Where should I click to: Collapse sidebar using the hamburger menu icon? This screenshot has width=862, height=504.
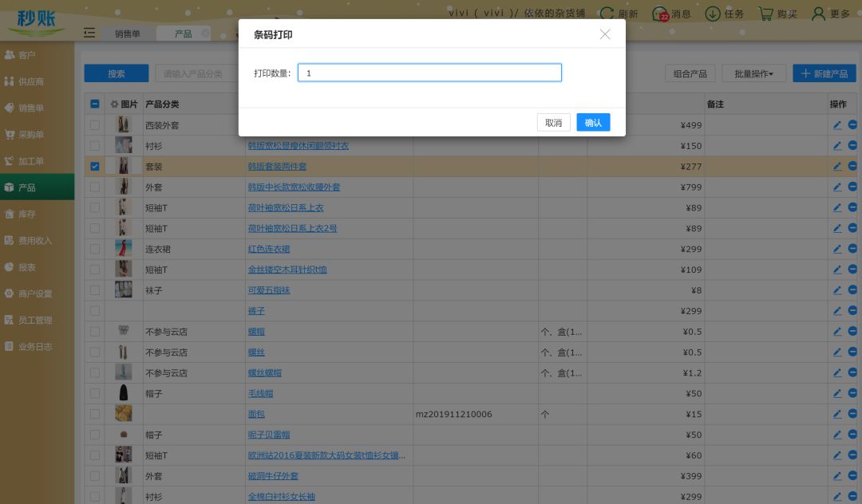click(89, 33)
